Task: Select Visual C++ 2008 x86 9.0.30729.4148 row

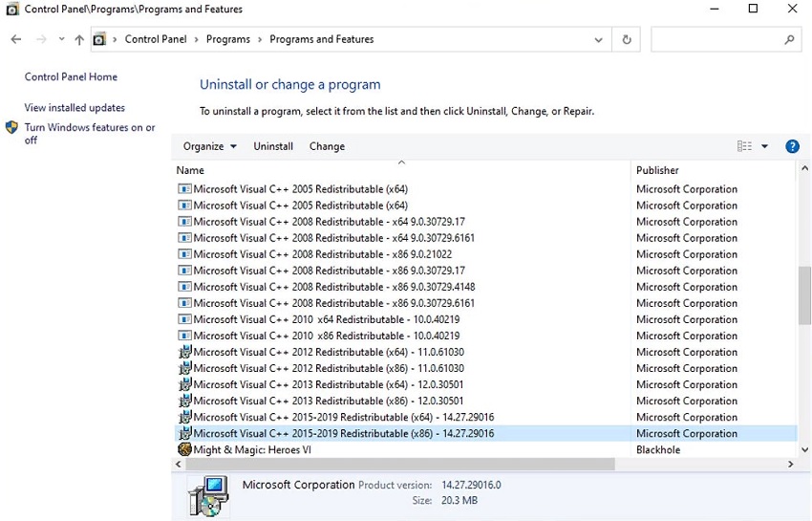Action: point(485,287)
